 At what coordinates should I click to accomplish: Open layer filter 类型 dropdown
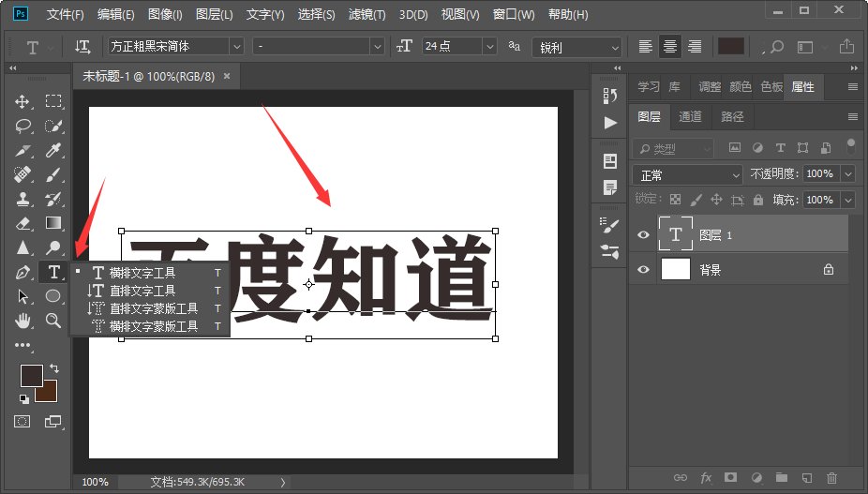pos(673,149)
